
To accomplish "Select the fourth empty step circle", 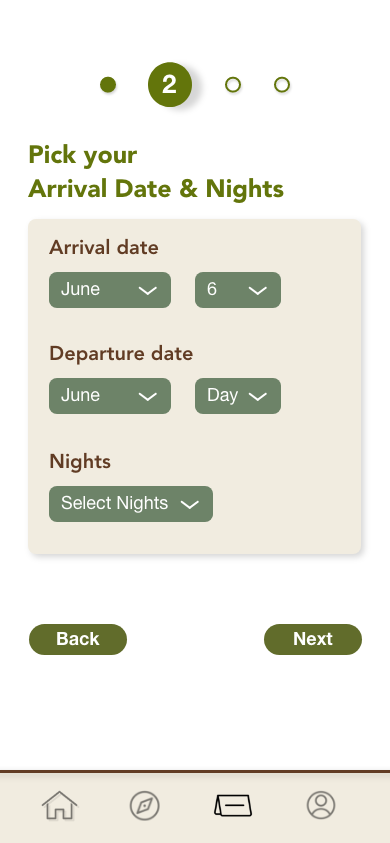I will [282, 85].
